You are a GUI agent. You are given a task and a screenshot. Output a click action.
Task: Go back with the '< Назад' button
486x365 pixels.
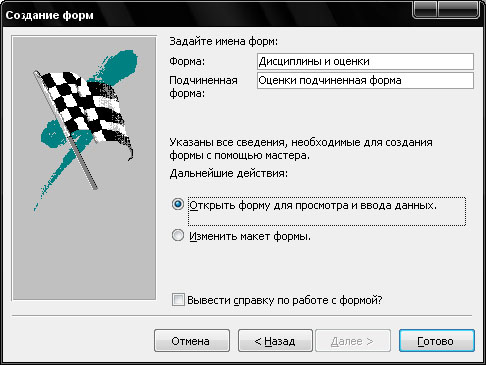click(x=275, y=341)
